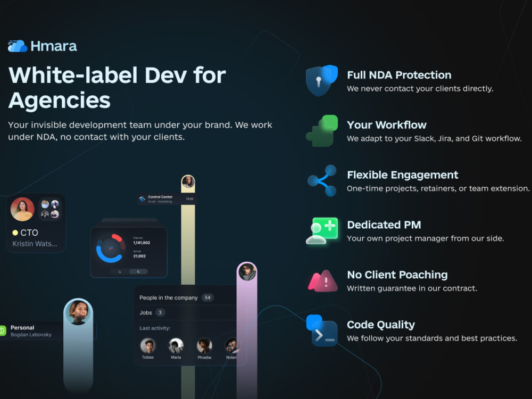This screenshot has height=399, width=532.
Task: Click the Full NDA Protection shield icon
Action: click(x=321, y=80)
